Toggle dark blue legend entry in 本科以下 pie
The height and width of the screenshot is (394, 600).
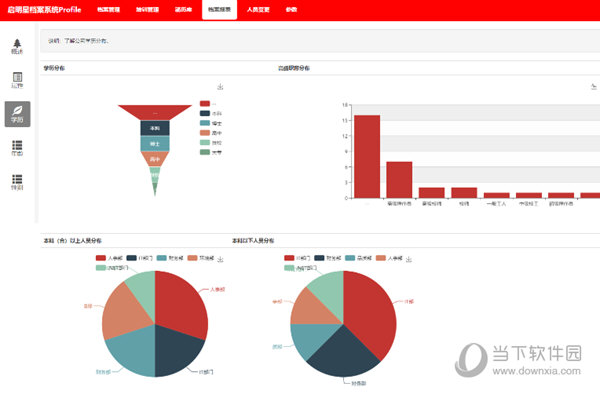coord(328,258)
